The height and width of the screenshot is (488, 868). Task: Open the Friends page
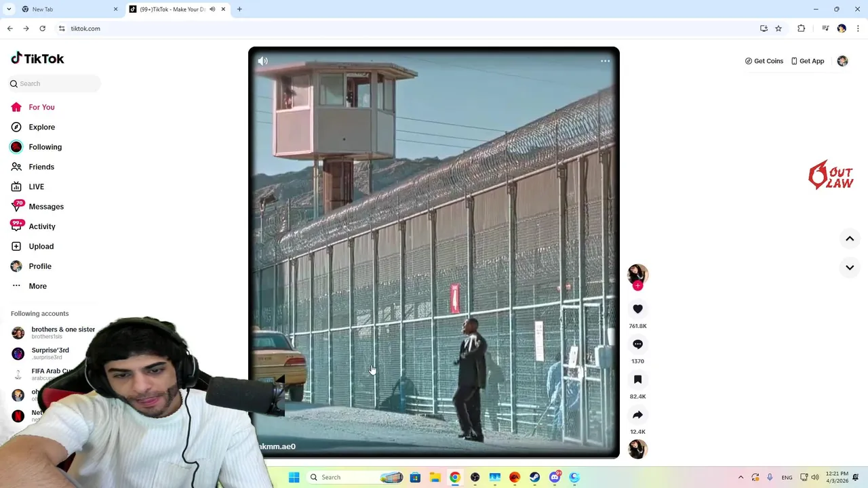point(33,167)
